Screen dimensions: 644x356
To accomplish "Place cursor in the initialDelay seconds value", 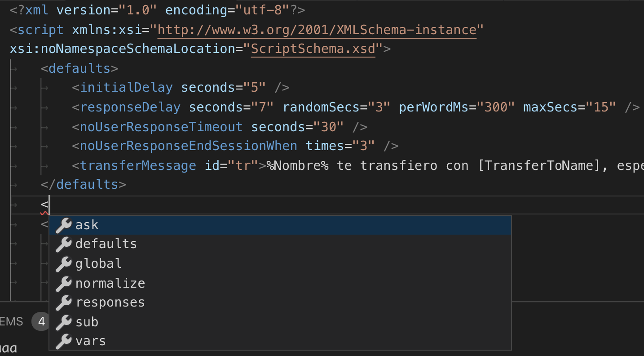I will (x=255, y=87).
